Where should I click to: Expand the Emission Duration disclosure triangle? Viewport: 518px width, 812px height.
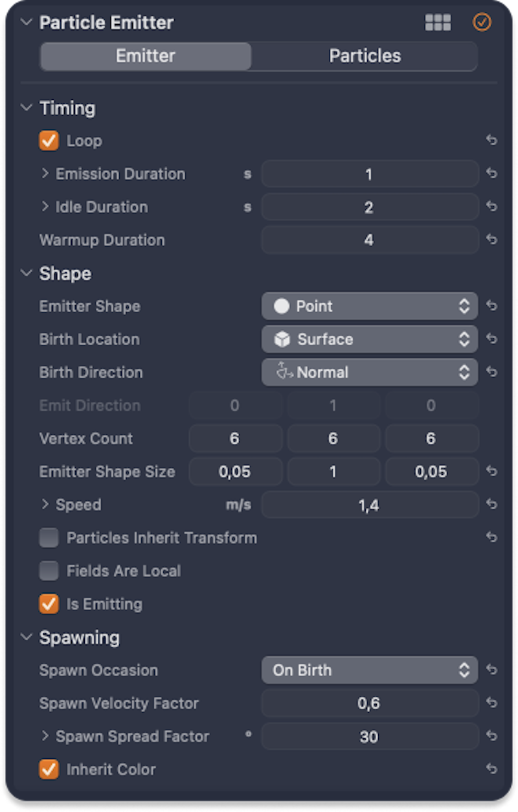click(x=45, y=174)
